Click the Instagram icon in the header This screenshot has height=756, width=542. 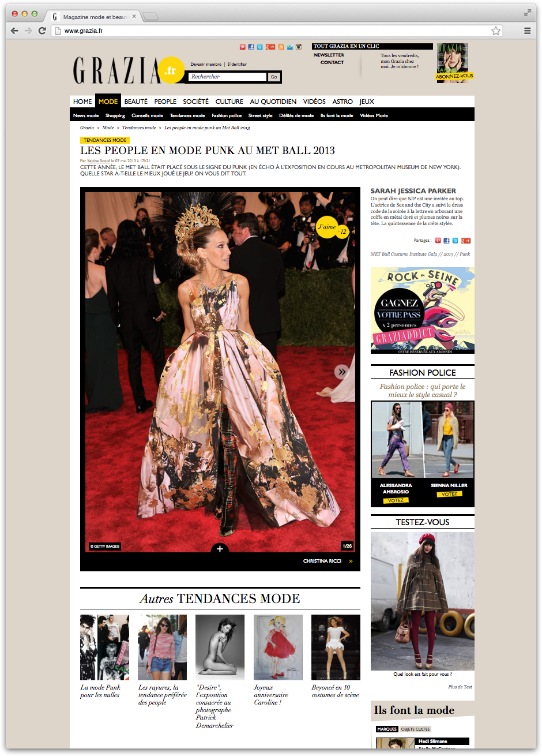[x=299, y=47]
